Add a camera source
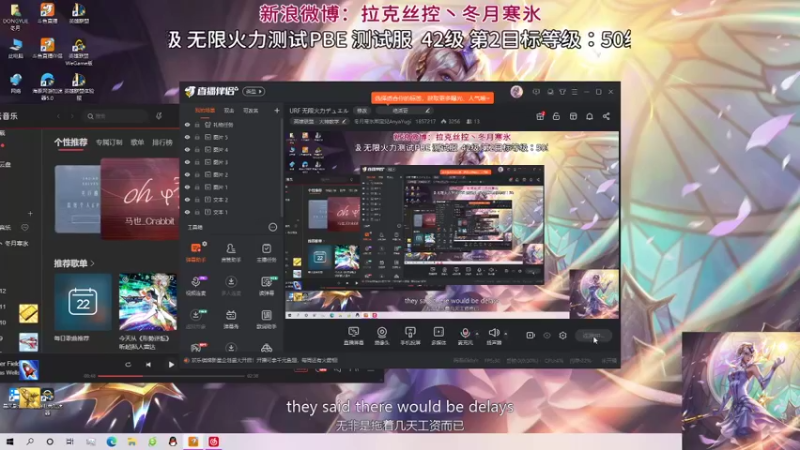 (x=382, y=336)
